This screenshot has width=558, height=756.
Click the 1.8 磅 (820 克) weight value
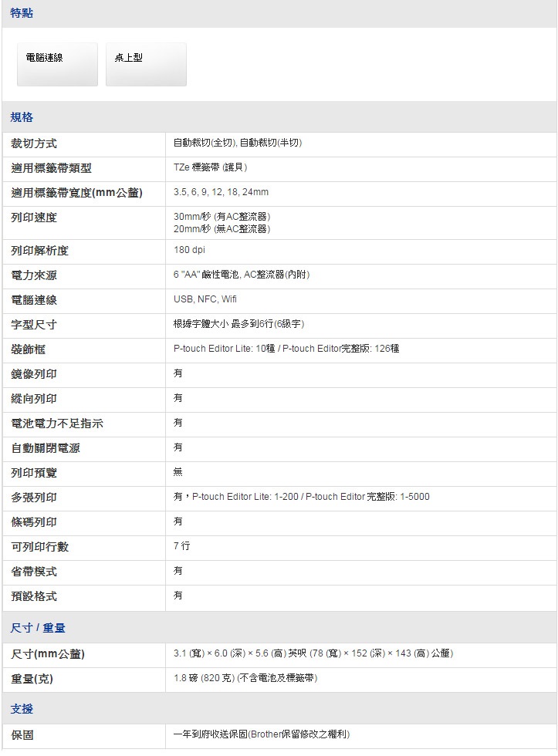245,678
